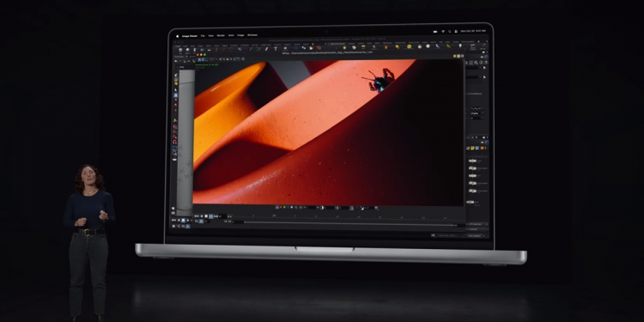Click the MPlay current frame field
Viewport: 644px width, 322px height.
(222, 216)
